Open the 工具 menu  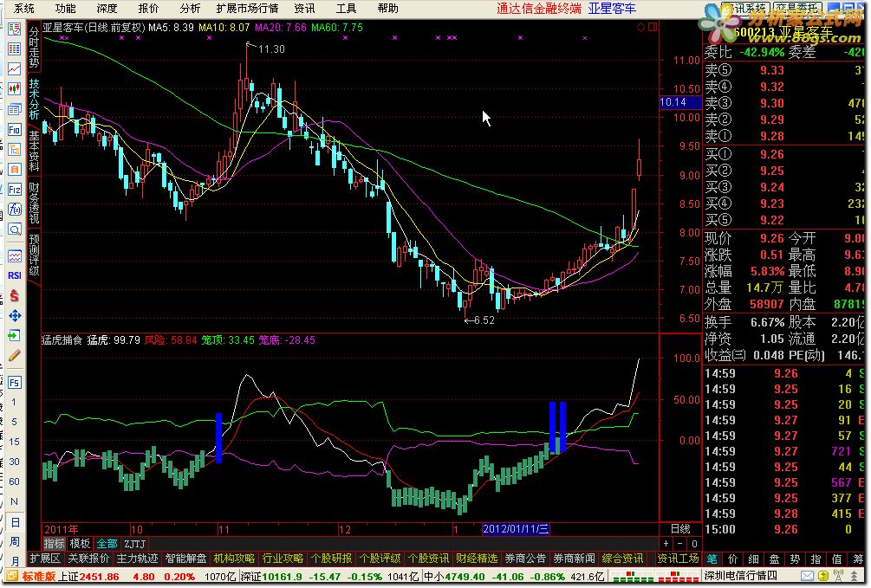(x=346, y=9)
